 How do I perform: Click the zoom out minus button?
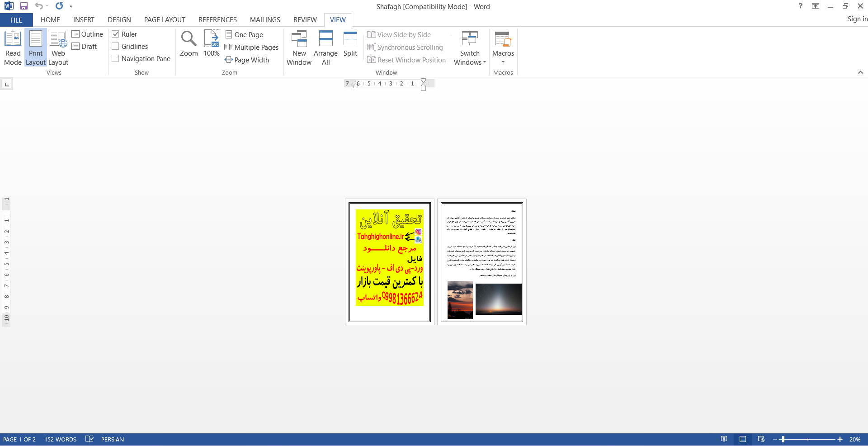pyautogui.click(x=775, y=439)
